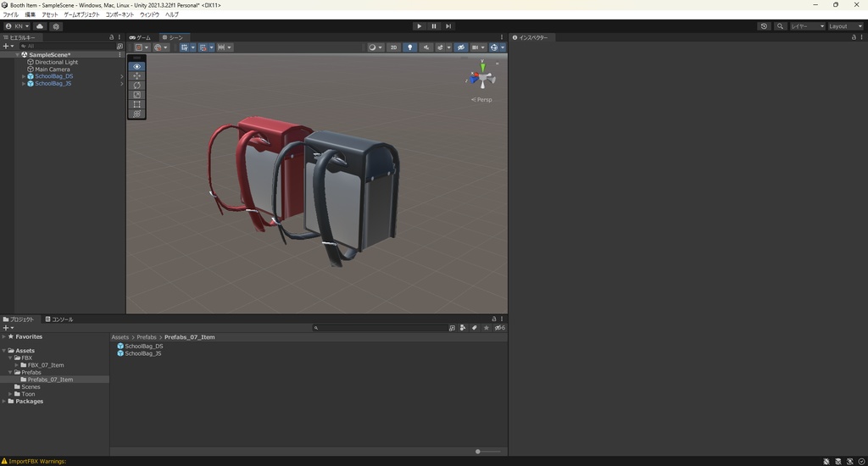868x466 pixels.
Task: Expand SchoolBag_DS in hierarchy
Action: (24, 76)
